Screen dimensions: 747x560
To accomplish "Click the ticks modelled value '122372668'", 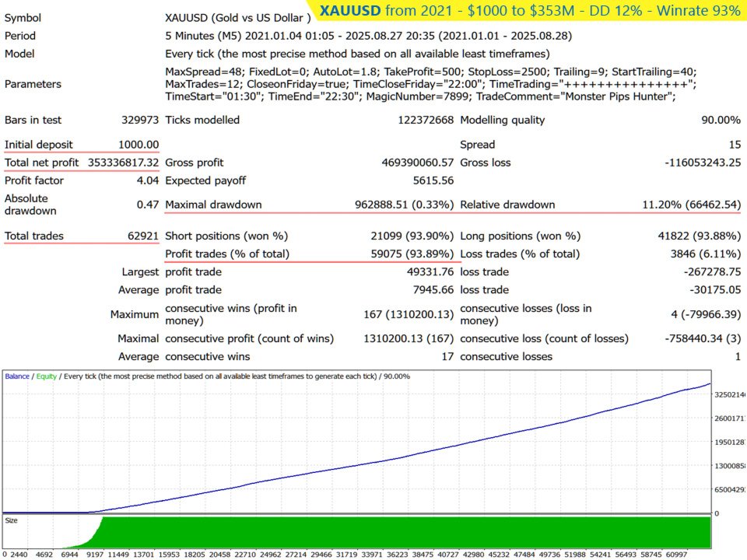I will (x=426, y=120).
